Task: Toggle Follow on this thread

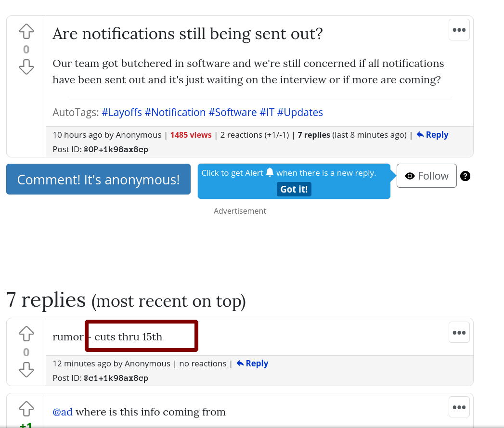Action: point(426,176)
